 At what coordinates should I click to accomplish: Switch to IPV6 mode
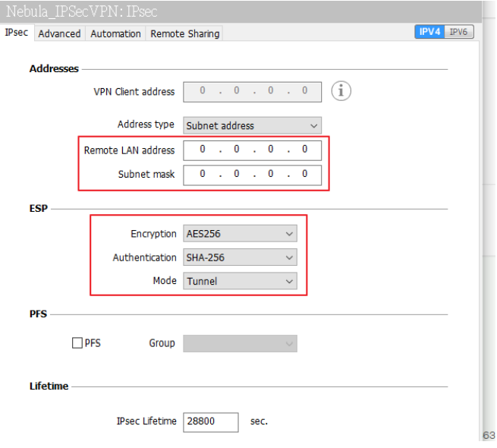tap(458, 32)
